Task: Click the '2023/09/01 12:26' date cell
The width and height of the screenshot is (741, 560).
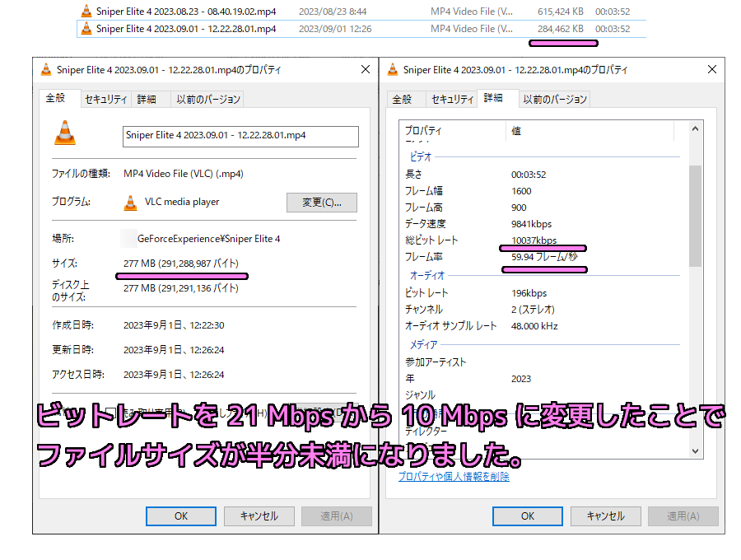Action: coord(335,29)
